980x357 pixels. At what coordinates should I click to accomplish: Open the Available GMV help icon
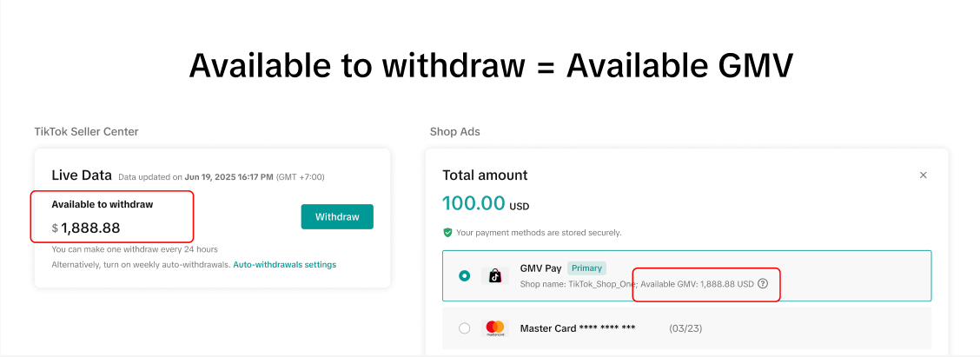tap(763, 284)
